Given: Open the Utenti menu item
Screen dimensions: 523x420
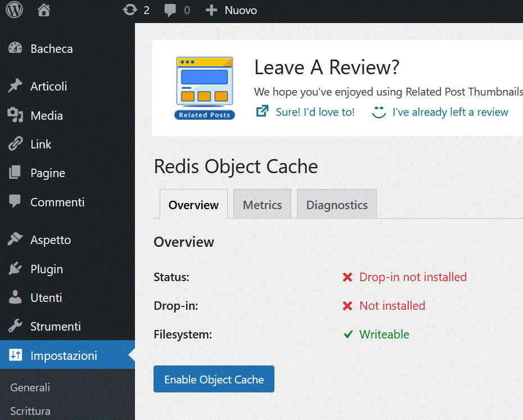Looking at the screenshot, I should pyautogui.click(x=67, y=297).
